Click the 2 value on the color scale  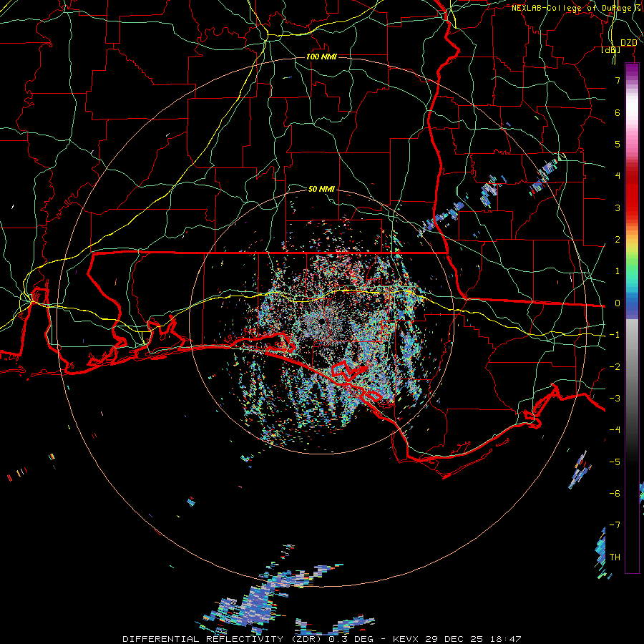[618, 240]
